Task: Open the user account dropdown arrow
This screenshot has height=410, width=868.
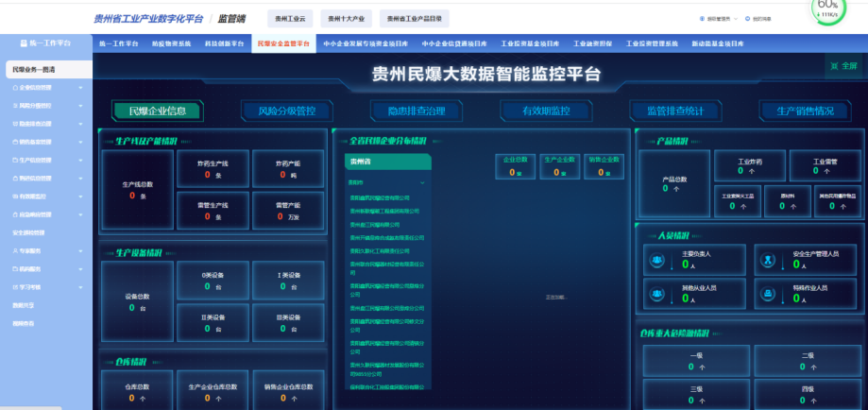Action: coord(735,18)
